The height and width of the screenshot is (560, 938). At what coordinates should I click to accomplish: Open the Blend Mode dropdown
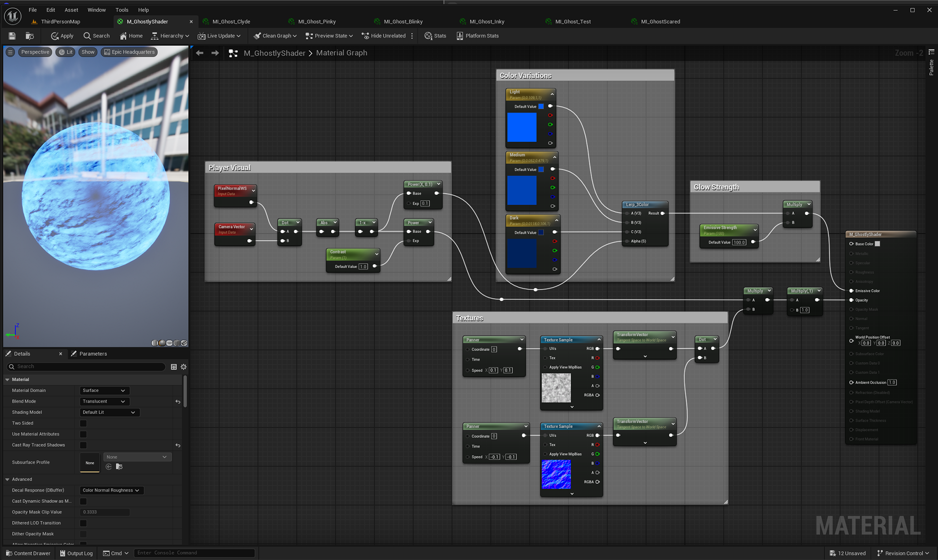pyautogui.click(x=104, y=401)
